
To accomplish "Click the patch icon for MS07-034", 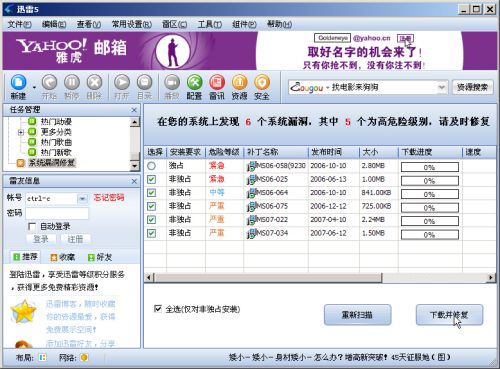I will point(251,234).
